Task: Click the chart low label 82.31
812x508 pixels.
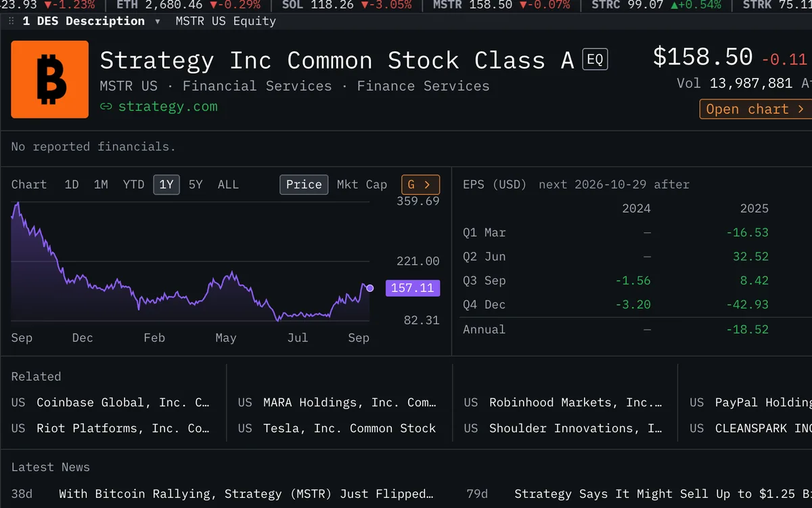Action: point(422,320)
